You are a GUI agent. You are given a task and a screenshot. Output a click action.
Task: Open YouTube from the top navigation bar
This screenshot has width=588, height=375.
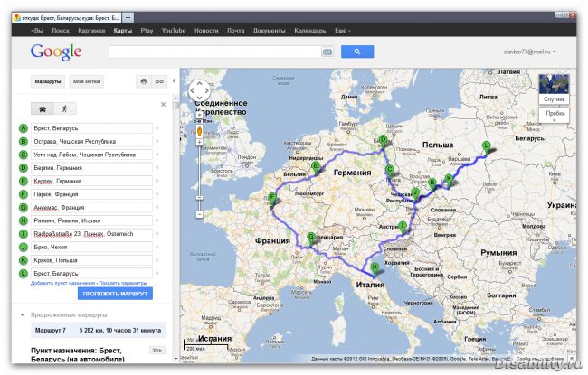click(173, 31)
